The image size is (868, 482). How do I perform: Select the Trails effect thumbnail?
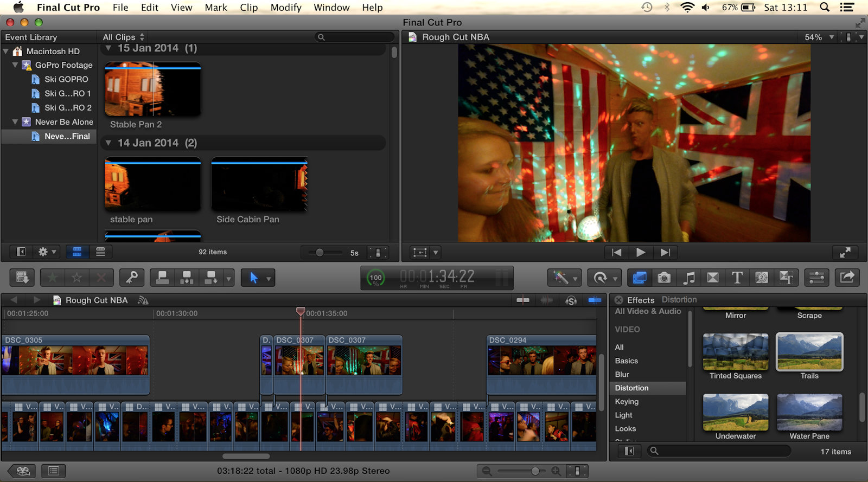click(x=809, y=352)
